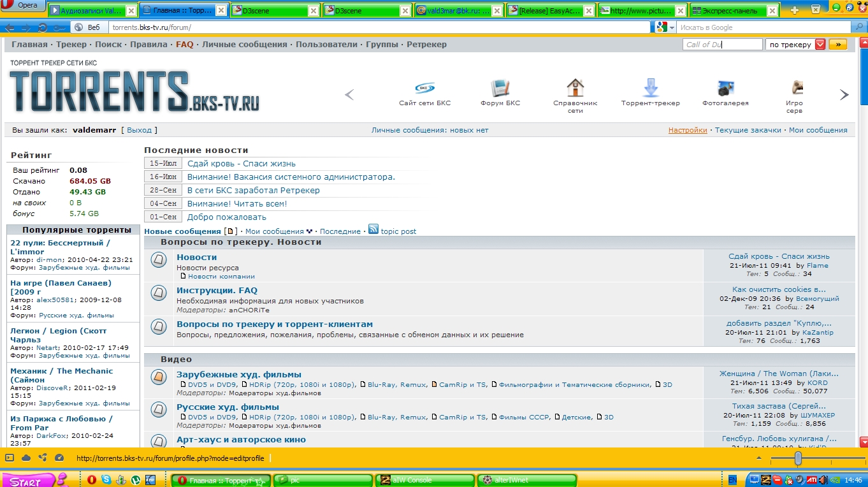Viewport: 868px width, 487px height.
Task: Click the forum icon beside Инструкции. FAQ
Action: click(x=159, y=293)
